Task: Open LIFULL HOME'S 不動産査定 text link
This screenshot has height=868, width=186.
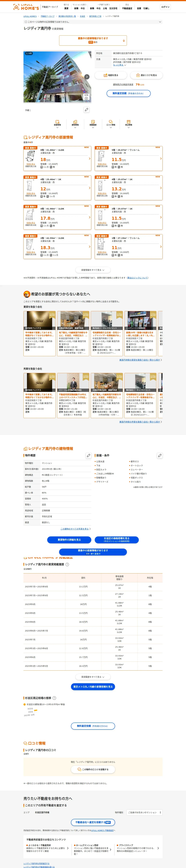Action: pos(102,831)
